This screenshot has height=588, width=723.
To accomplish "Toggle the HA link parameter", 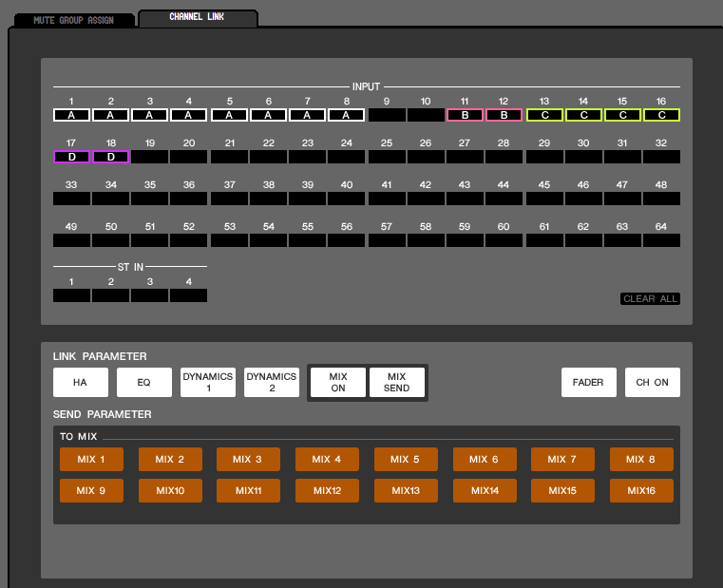I will [81, 382].
